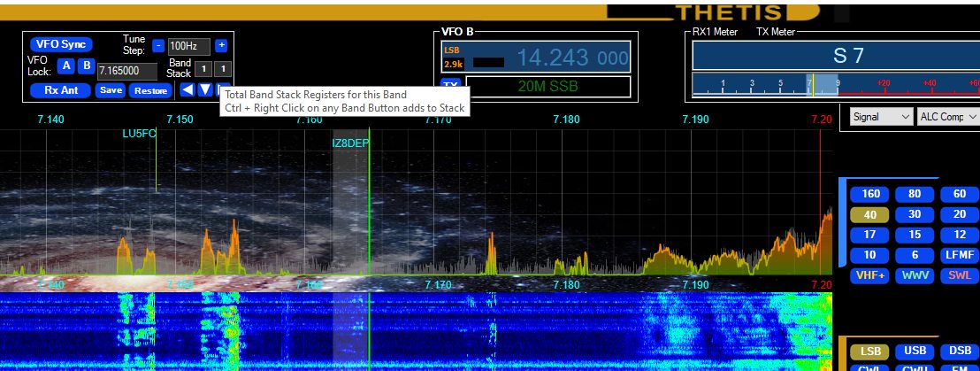Click the Restore button

coord(150,90)
